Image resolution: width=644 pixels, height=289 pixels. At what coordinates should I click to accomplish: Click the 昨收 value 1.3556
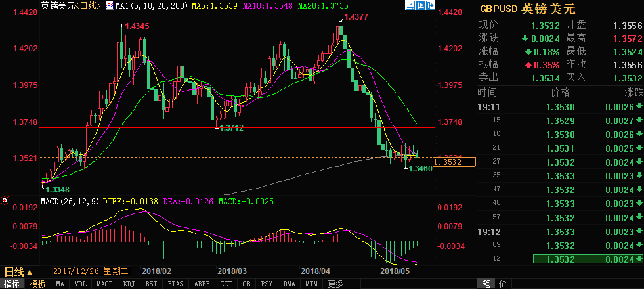point(627,65)
